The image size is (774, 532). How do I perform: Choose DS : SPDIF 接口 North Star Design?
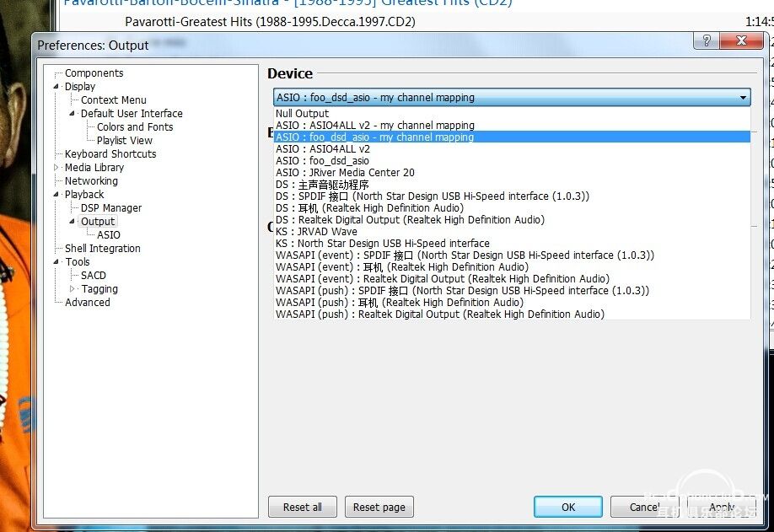(x=512, y=196)
